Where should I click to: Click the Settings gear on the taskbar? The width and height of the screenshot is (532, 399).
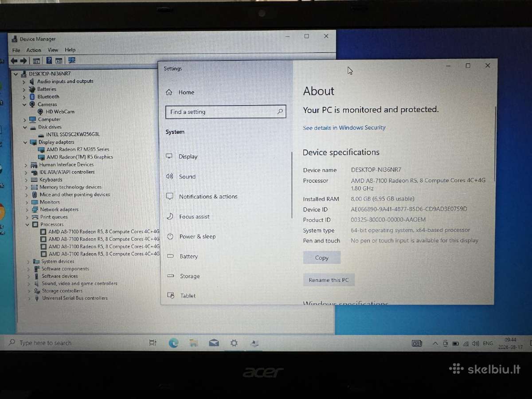[234, 343]
